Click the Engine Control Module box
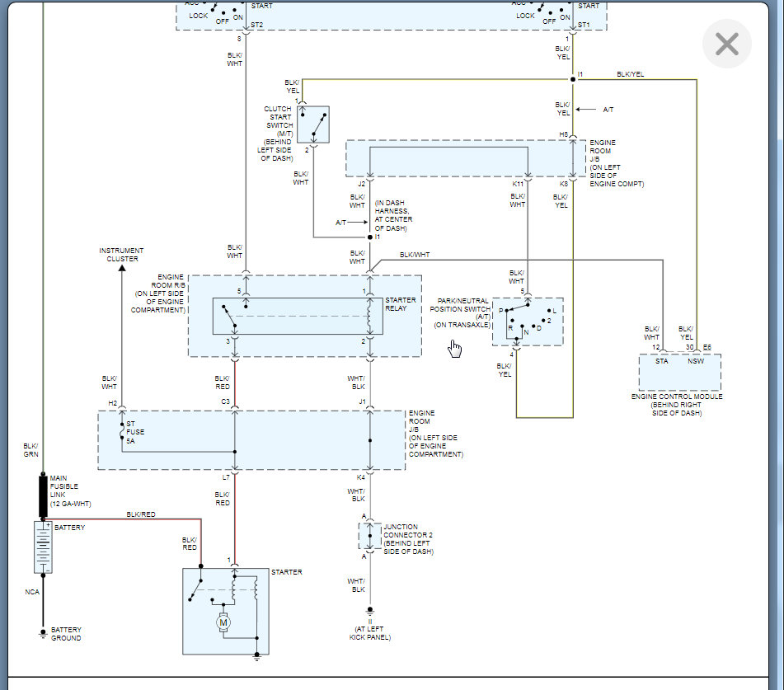The height and width of the screenshot is (690, 784). click(x=679, y=373)
